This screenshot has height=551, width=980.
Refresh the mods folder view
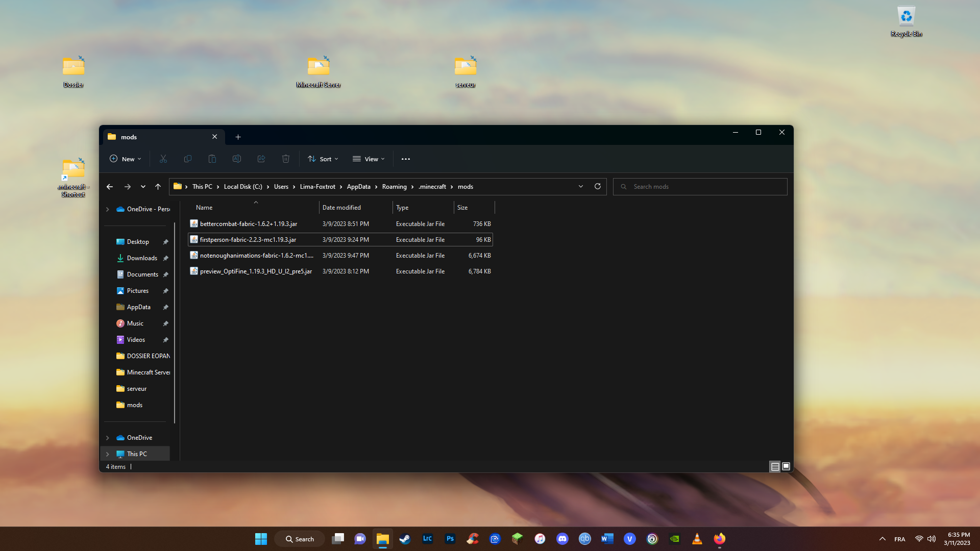click(x=598, y=186)
